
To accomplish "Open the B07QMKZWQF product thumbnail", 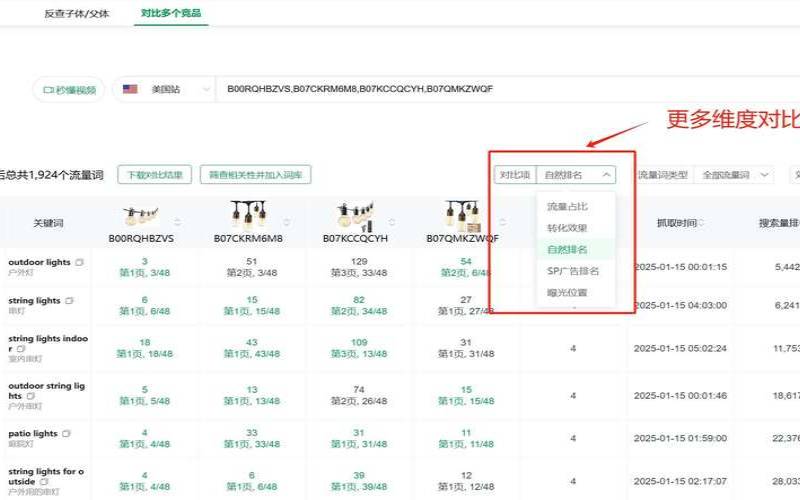I will point(462,216).
